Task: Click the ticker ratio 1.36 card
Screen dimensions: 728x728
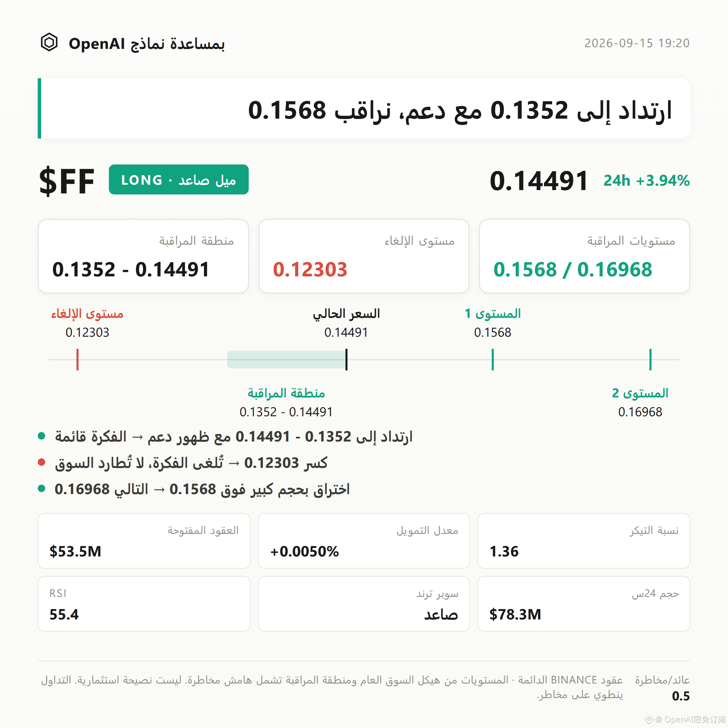Action: pos(584,541)
